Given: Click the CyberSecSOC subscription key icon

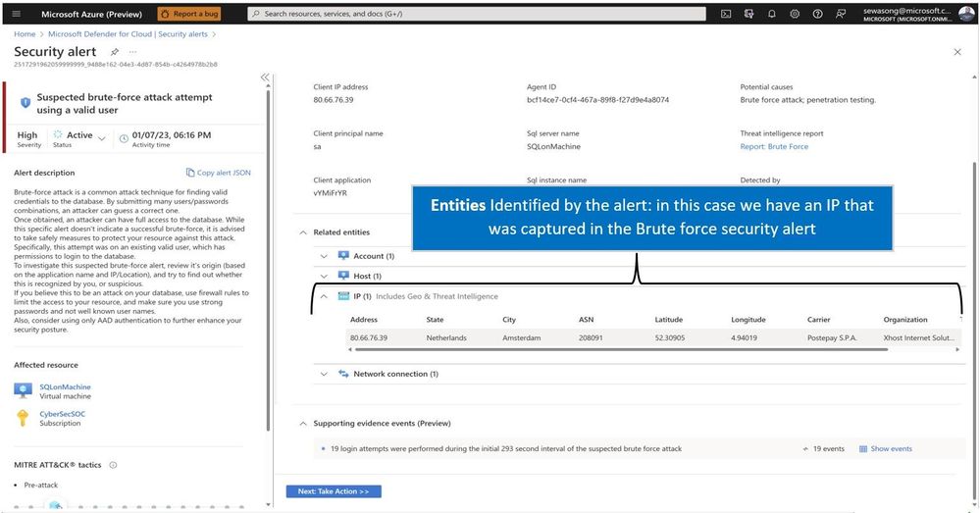Looking at the screenshot, I should (23, 418).
